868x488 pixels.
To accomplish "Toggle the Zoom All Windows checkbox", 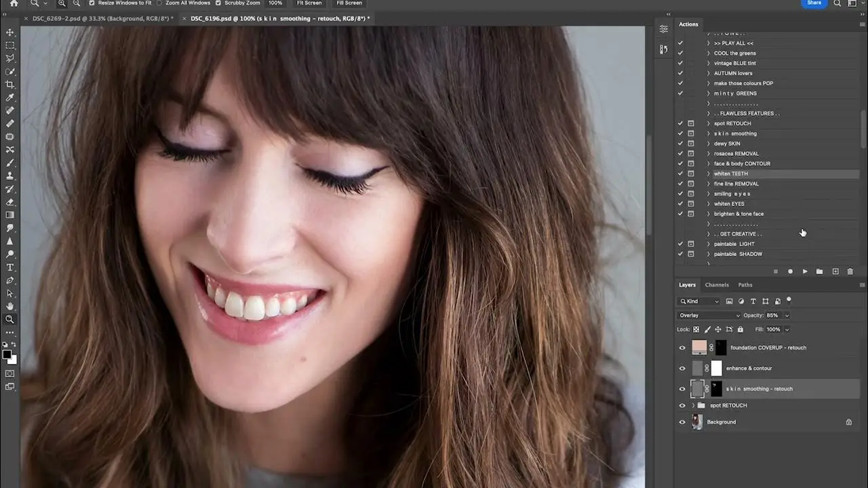I will coord(159,3).
